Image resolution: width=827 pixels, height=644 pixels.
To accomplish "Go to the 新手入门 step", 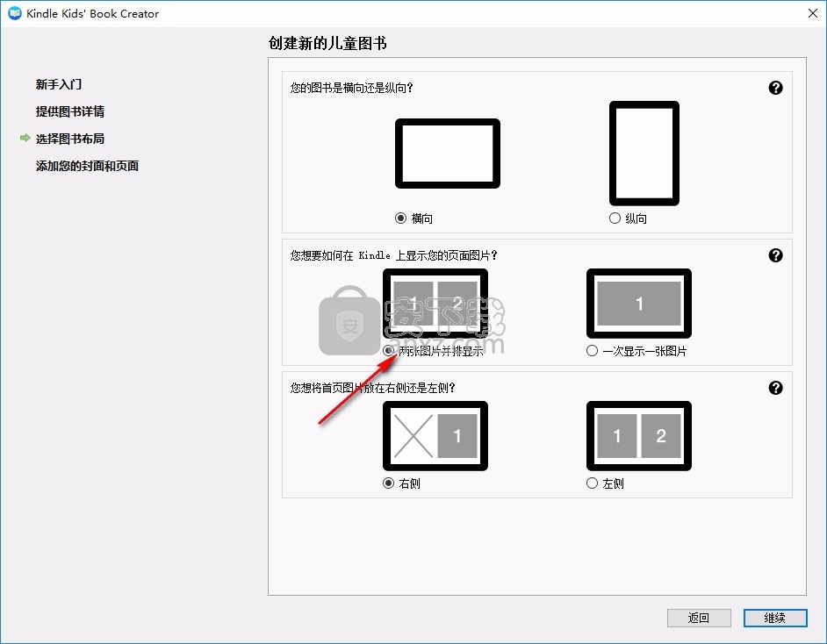I will coord(59,84).
